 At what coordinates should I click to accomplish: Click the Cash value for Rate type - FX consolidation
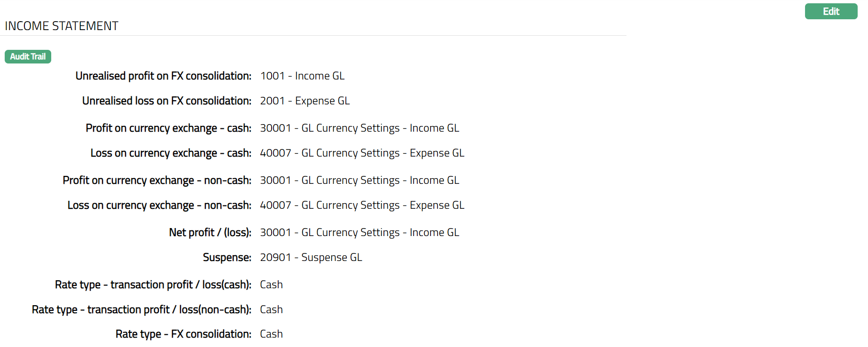[271, 334]
